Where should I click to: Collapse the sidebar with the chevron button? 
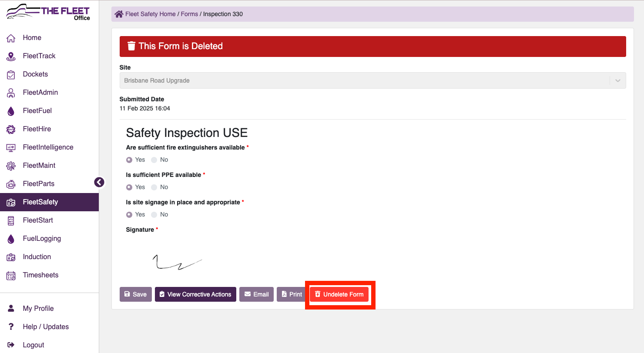(x=99, y=182)
